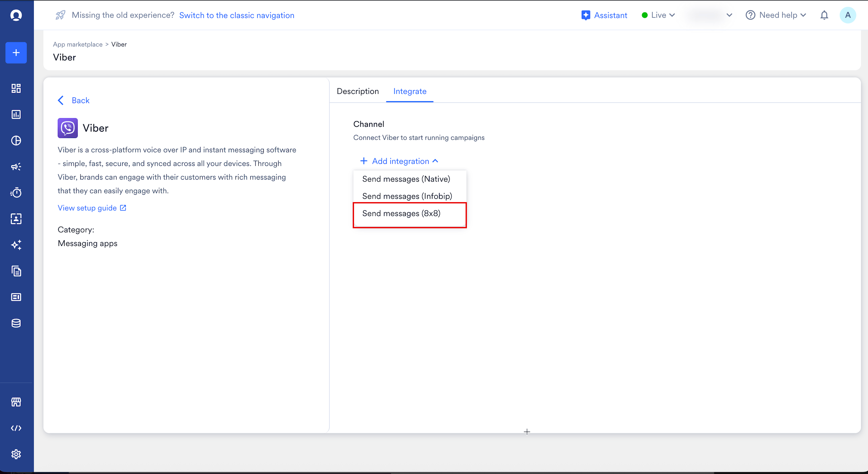868x474 pixels.
Task: Expand the Need help dropdown chevron
Action: click(803, 15)
